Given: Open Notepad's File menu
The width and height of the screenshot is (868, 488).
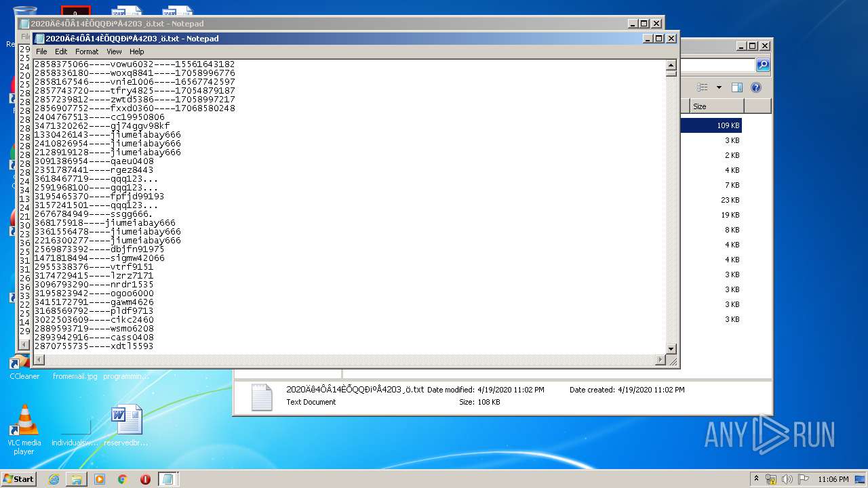Looking at the screenshot, I should click(41, 52).
